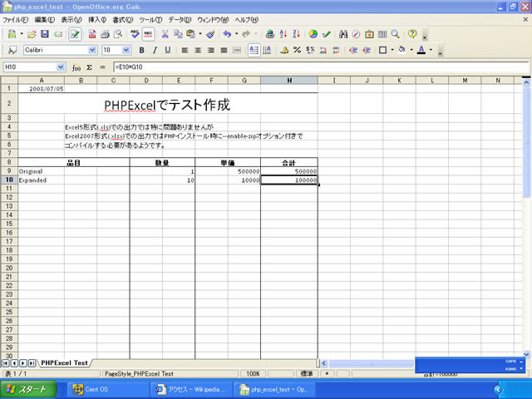Click the Save document icon
Screen dimensions: 532x399
click(x=45, y=34)
